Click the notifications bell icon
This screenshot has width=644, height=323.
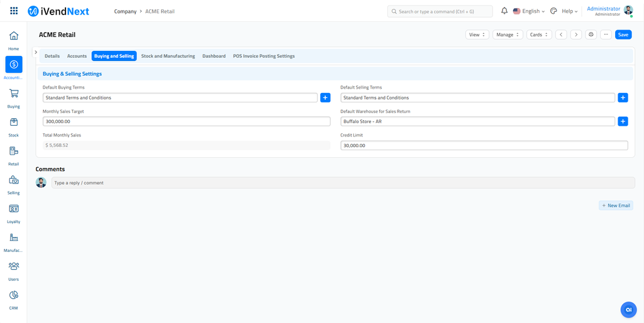pyautogui.click(x=504, y=11)
